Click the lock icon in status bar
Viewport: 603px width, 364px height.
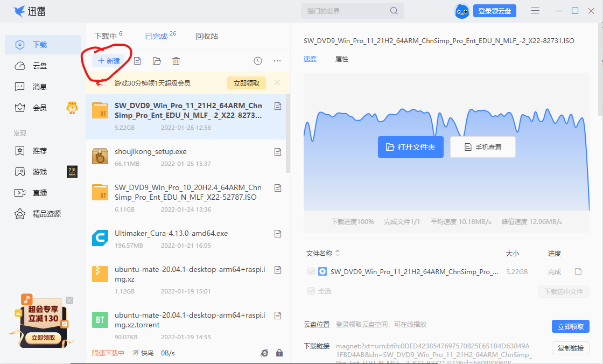(x=279, y=353)
